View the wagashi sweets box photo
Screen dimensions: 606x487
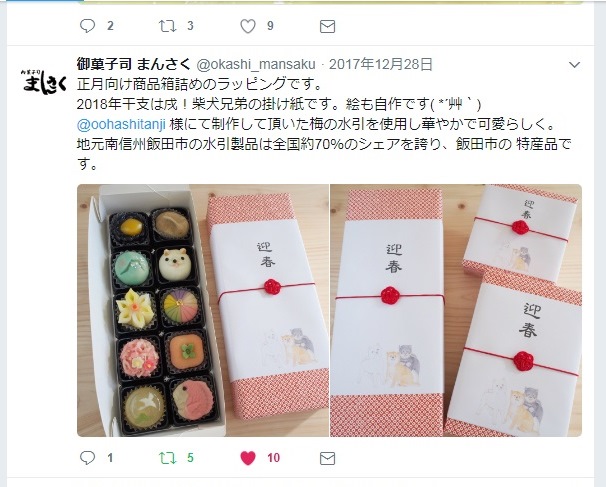point(203,310)
